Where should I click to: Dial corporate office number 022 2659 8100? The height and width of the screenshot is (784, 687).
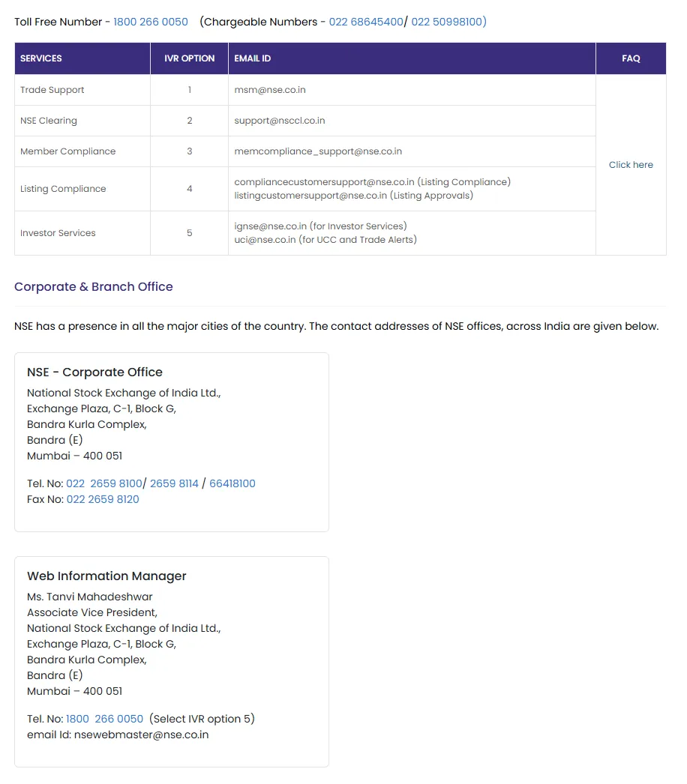point(103,483)
